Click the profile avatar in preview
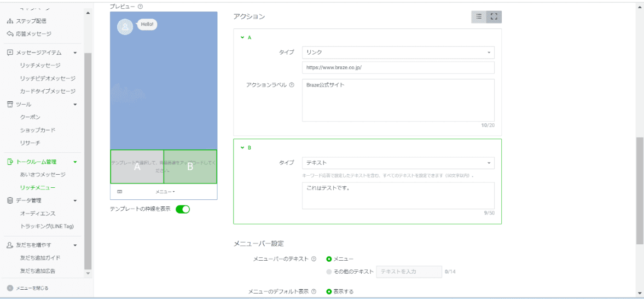Viewport: 644px width, 299px height. click(x=125, y=26)
